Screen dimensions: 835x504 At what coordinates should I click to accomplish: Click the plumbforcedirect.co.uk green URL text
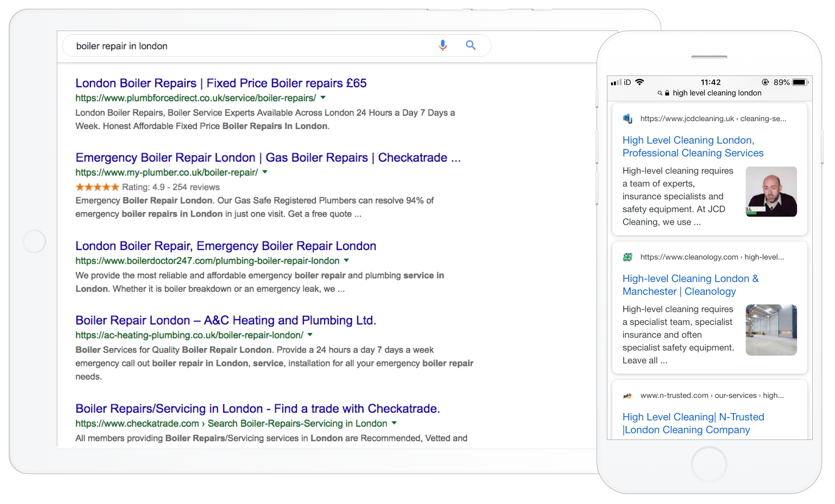coord(196,98)
